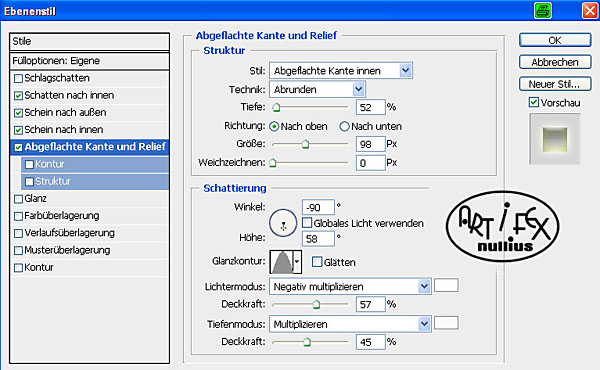600x370 pixels.
Task: Click the Weichzeichnen value field 0
Action: [370, 163]
